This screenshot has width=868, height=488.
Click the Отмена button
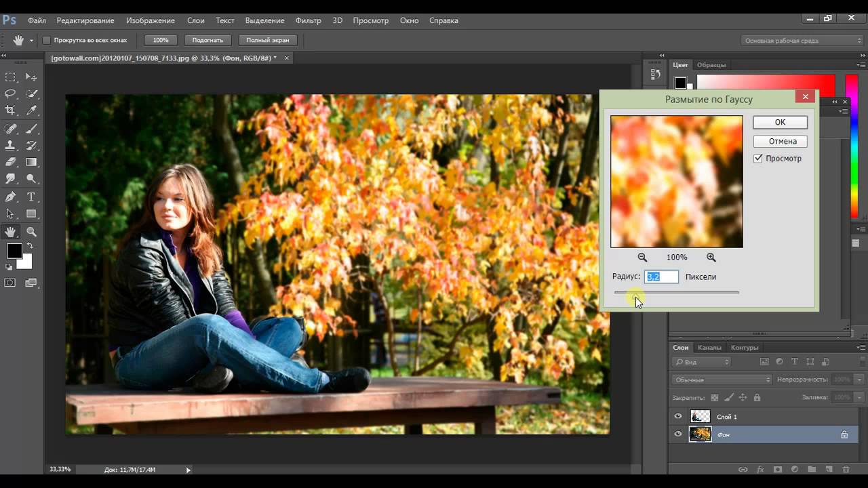point(780,141)
